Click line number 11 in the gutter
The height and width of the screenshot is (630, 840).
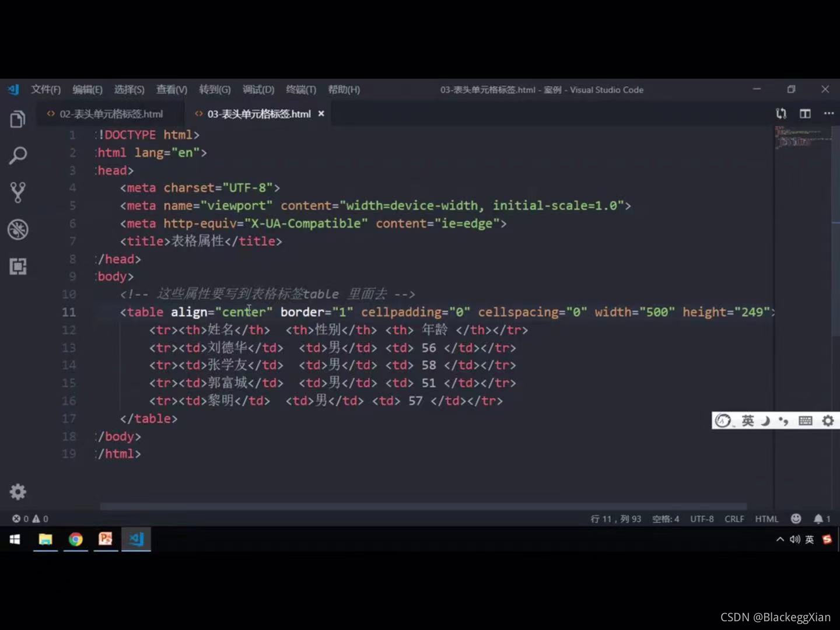pyautogui.click(x=69, y=312)
